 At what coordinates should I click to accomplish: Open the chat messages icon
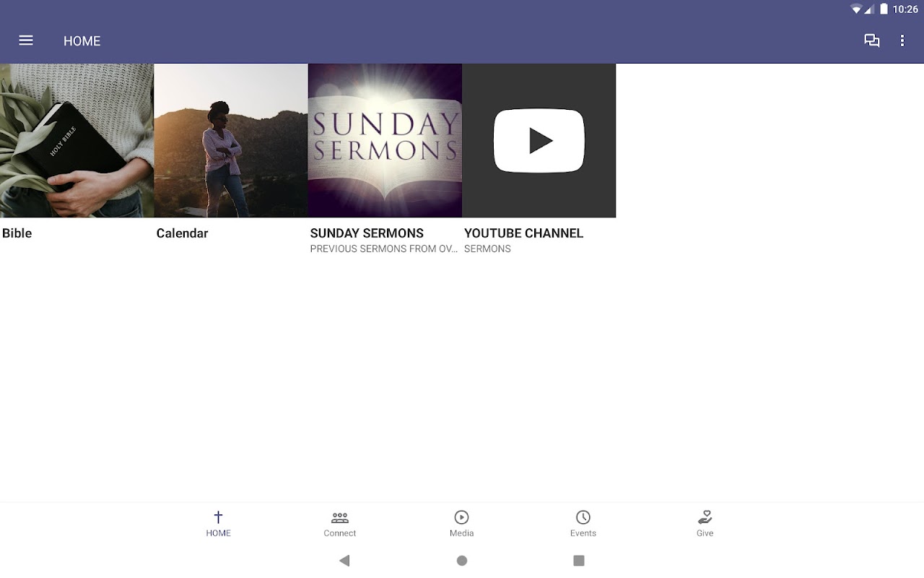point(872,40)
